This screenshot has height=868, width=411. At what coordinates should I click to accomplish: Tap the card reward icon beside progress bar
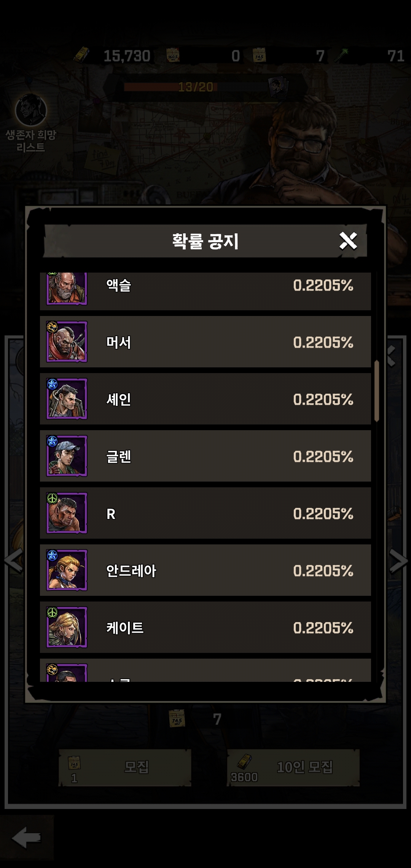point(279,87)
